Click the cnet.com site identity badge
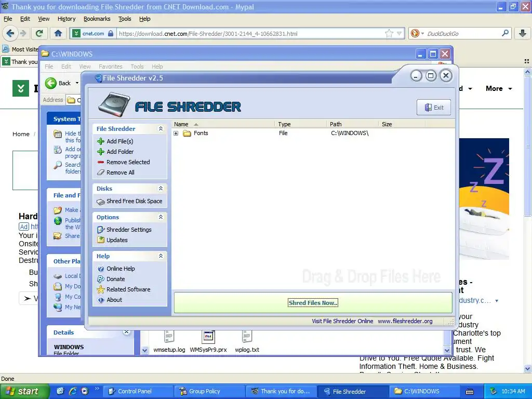 coord(94,33)
